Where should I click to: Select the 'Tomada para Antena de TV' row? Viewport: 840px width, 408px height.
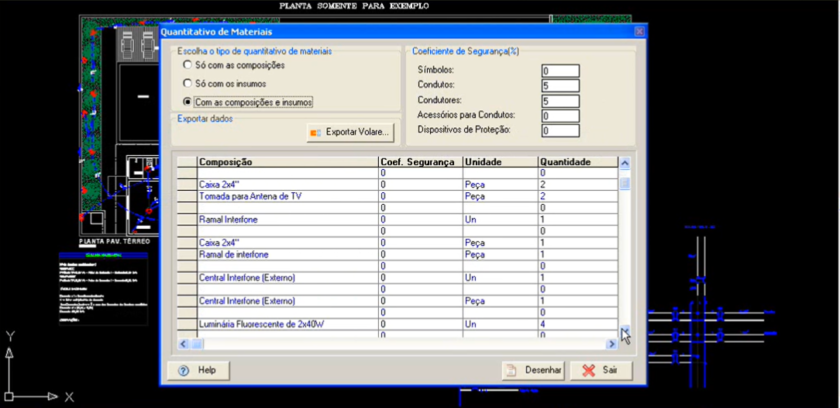pyautogui.click(x=287, y=196)
